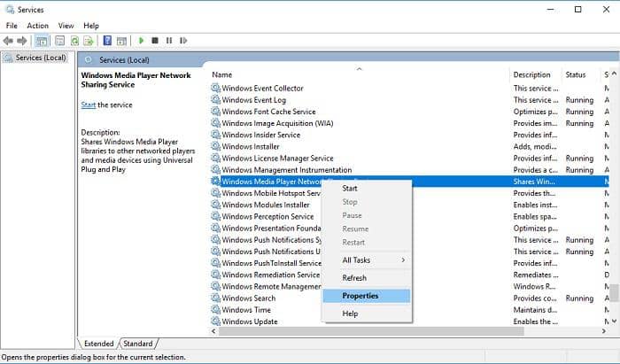Click the Restart Service toolbar icon
Screen dimensions: 620x364
point(183,41)
